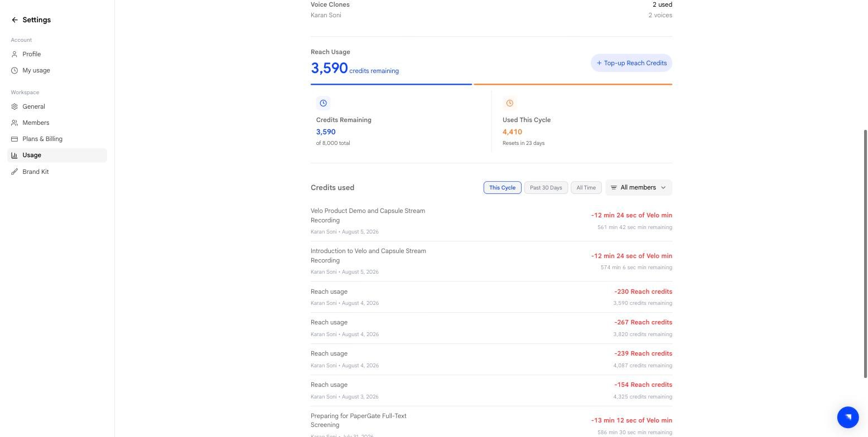Click the blue remaining-credits progress bar
Screen dimensions: 868x437
pos(391,84)
